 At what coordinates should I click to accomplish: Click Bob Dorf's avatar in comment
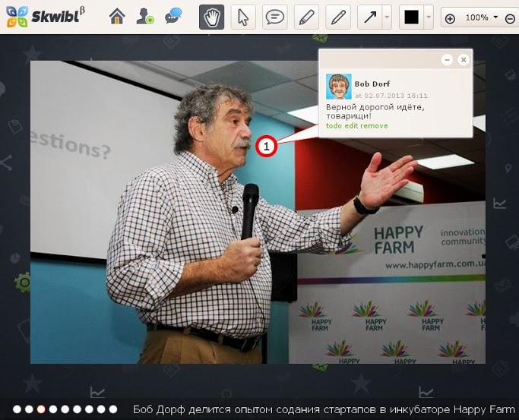coord(339,87)
